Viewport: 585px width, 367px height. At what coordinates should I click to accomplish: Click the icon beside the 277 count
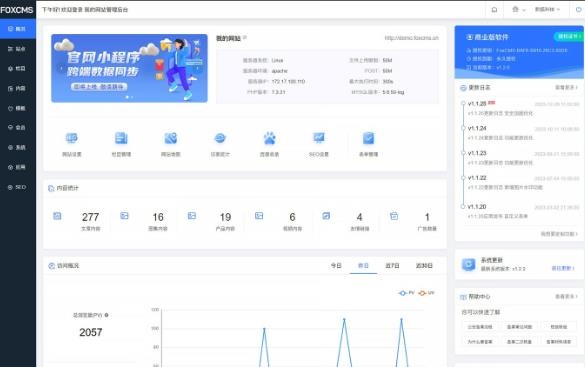(57, 216)
